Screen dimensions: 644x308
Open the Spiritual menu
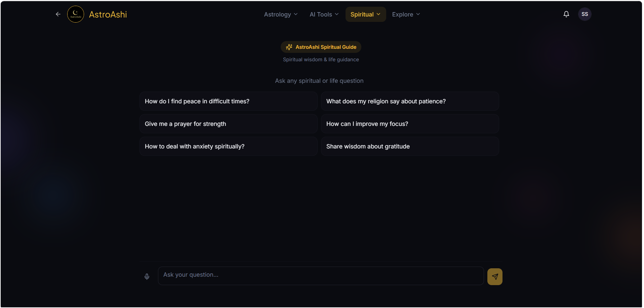(365, 14)
